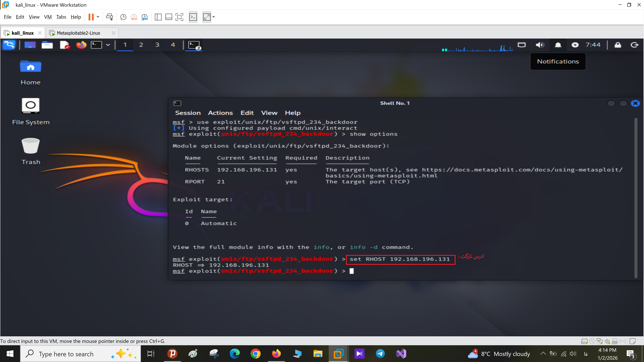Expand the stretch guest dropdown arrow

click(x=214, y=17)
